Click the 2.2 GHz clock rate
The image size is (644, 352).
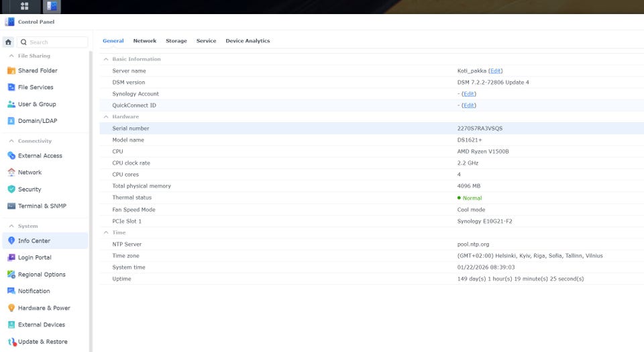(x=468, y=163)
